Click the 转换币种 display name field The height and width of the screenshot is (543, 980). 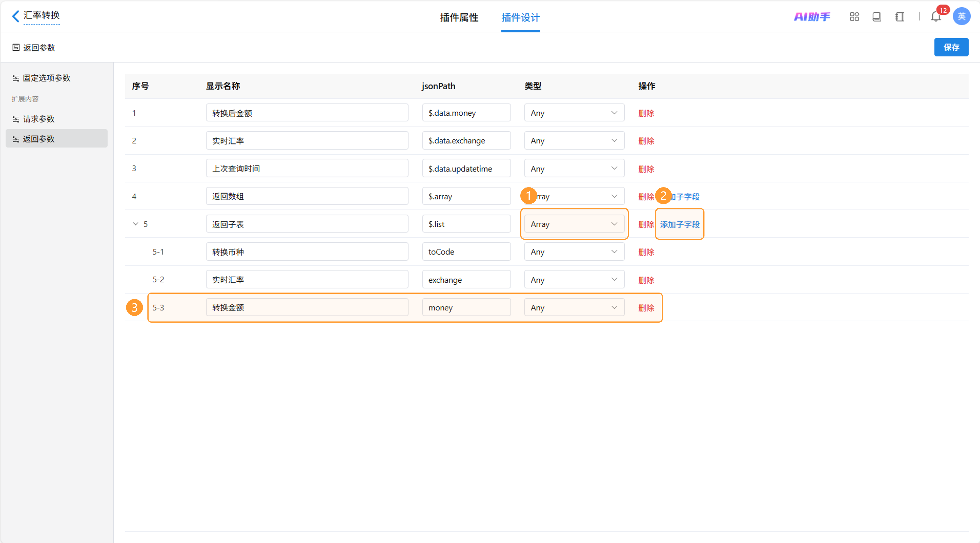click(x=307, y=252)
